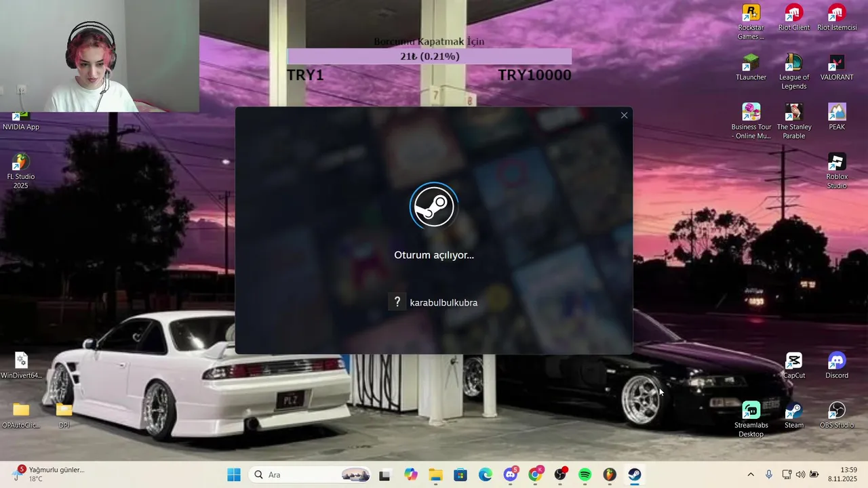Screen dimensions: 868x488
Task: Launch the TLauncher desktop shortcut
Action: [751, 67]
